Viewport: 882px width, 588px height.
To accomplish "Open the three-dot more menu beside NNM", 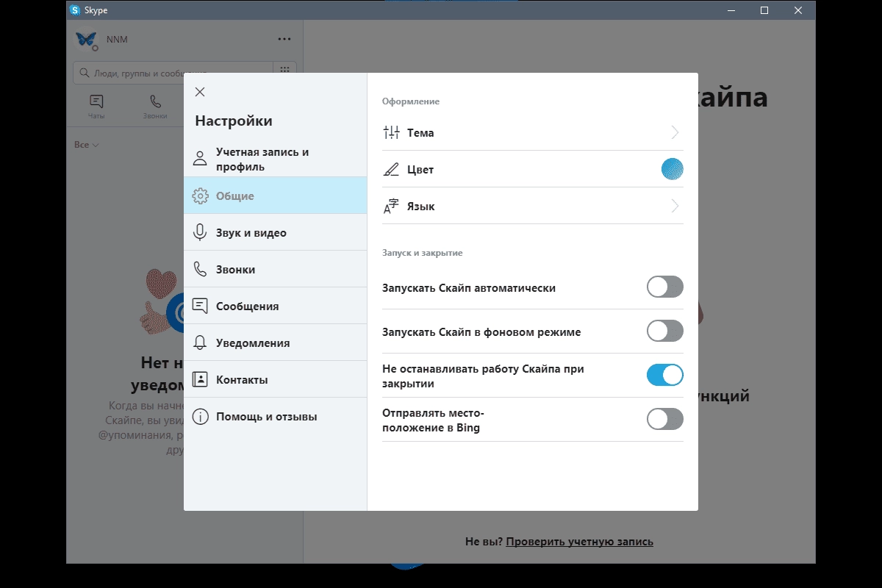I will click(x=284, y=39).
